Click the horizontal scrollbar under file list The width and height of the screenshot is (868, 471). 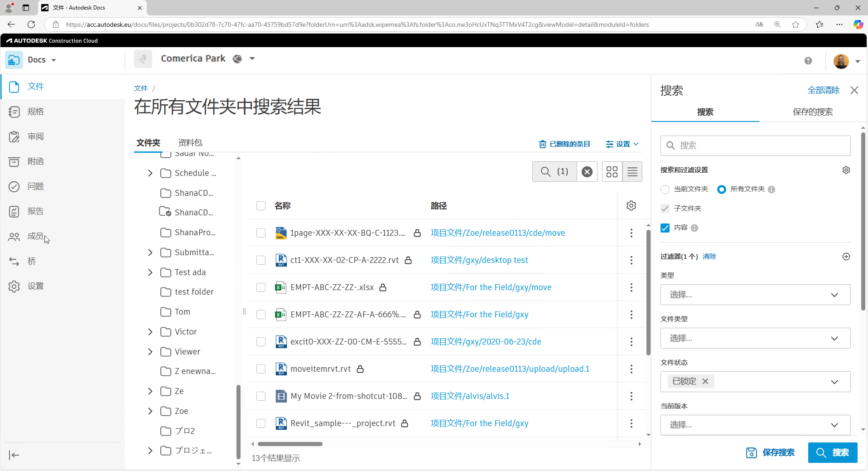click(x=290, y=444)
